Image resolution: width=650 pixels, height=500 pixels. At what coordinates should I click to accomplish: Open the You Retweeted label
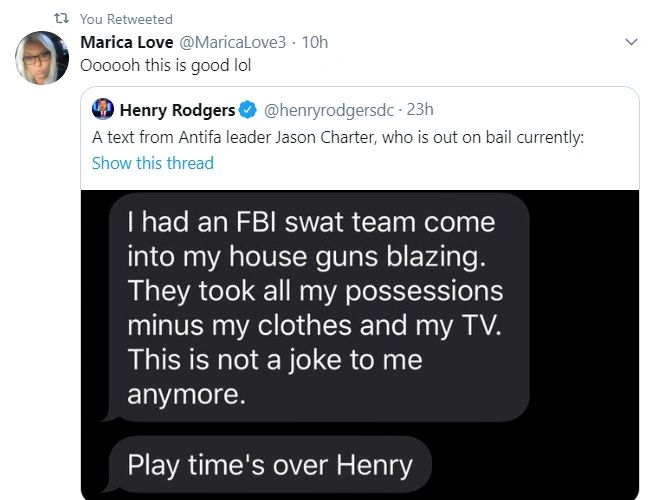126,19
